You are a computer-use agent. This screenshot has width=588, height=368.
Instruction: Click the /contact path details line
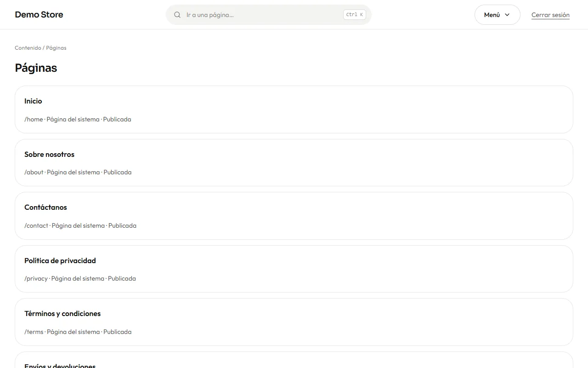80,225
